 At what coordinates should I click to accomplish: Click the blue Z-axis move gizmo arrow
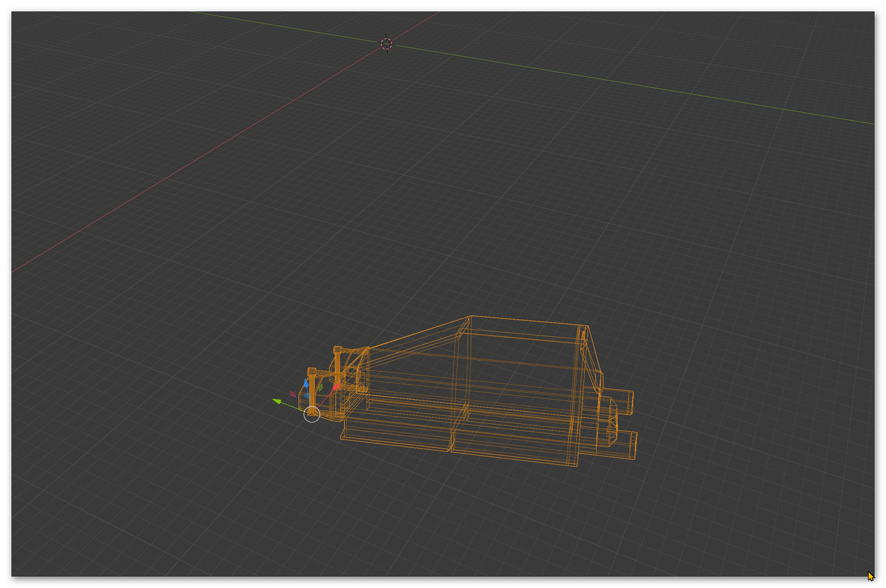pos(306,384)
